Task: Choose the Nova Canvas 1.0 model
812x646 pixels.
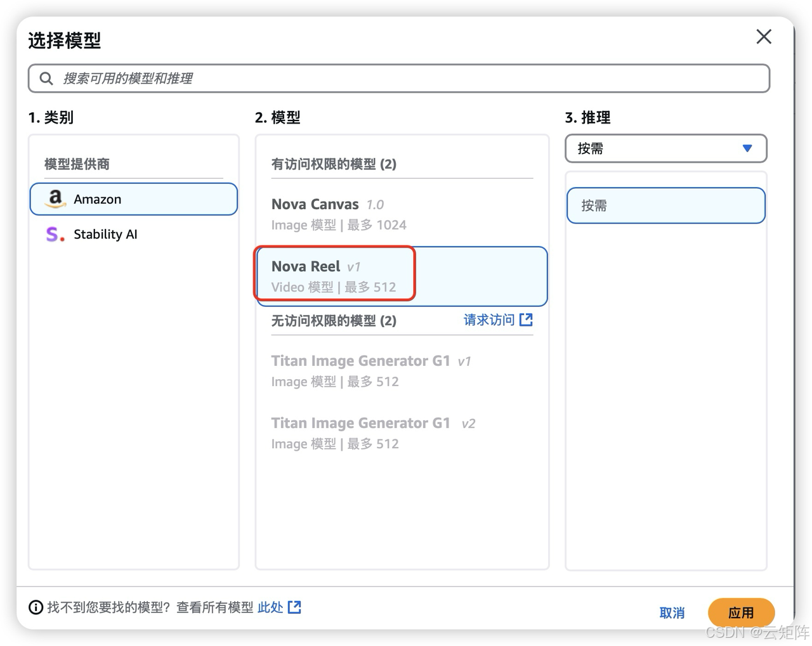Action: [402, 214]
